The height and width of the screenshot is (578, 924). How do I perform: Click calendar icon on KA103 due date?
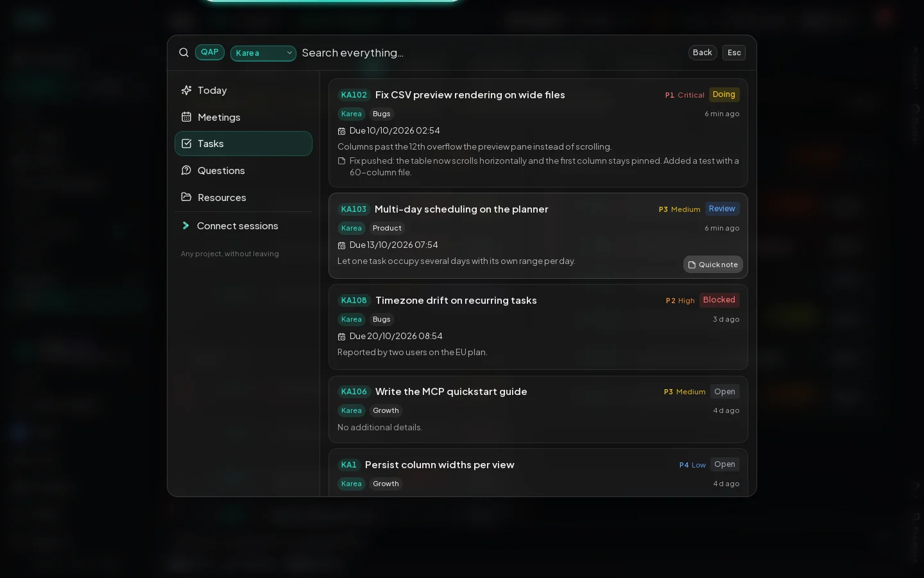(341, 245)
